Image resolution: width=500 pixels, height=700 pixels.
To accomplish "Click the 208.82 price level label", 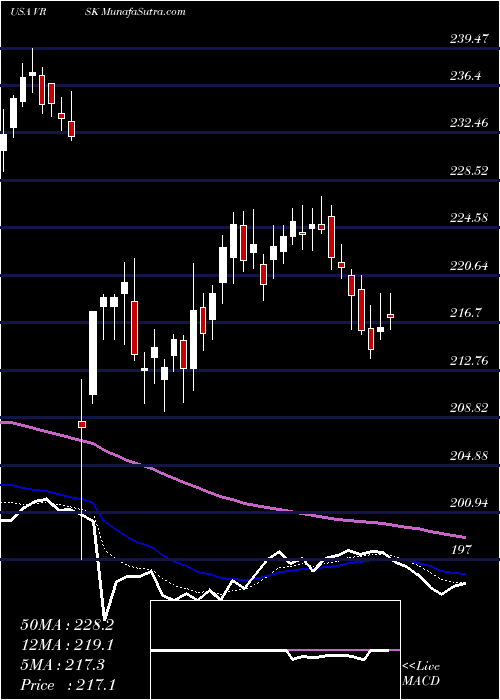I will (468, 408).
